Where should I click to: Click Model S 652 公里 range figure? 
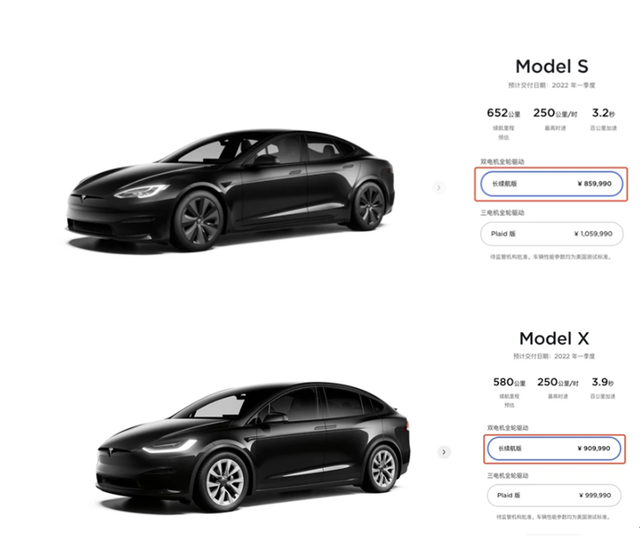tap(499, 114)
